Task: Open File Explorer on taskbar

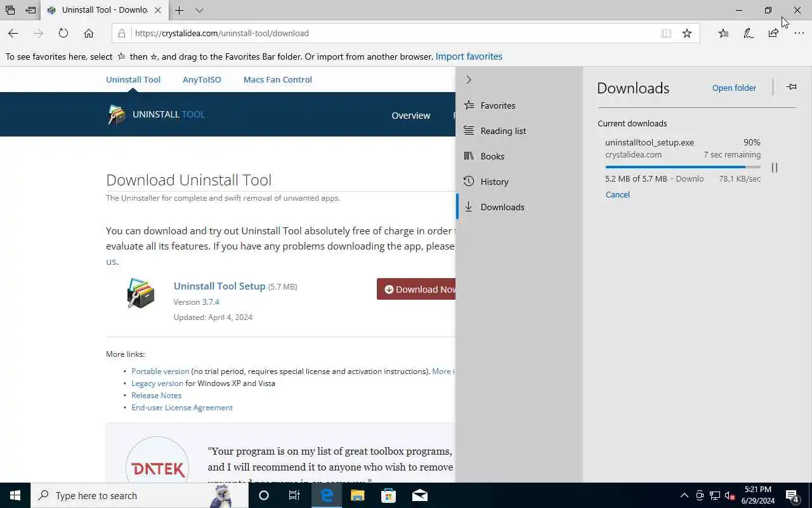Action: point(358,495)
